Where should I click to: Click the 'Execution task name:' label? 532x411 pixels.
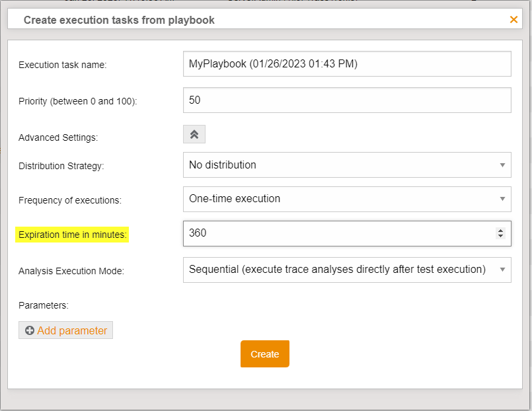pyautogui.click(x=62, y=65)
